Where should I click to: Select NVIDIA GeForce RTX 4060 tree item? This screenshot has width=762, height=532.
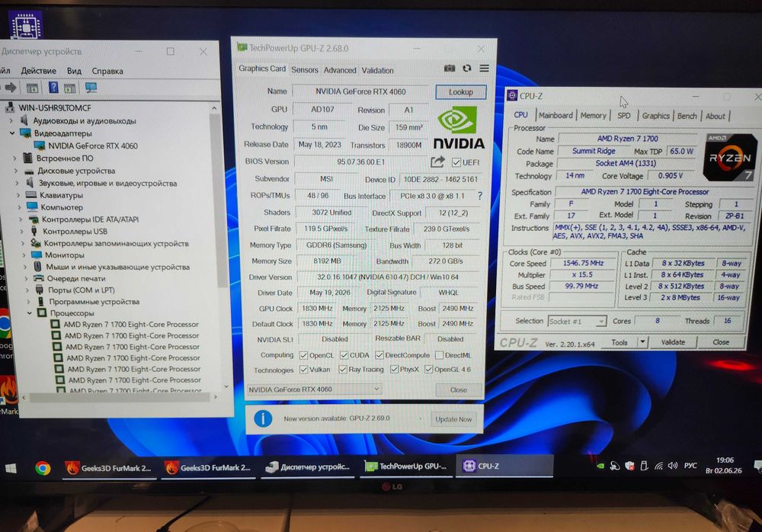tap(92, 146)
